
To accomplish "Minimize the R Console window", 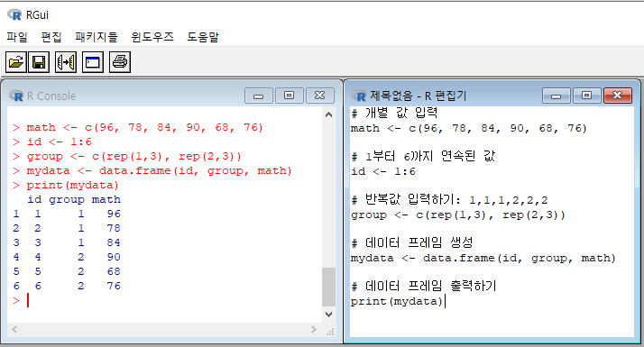I will 258,96.
